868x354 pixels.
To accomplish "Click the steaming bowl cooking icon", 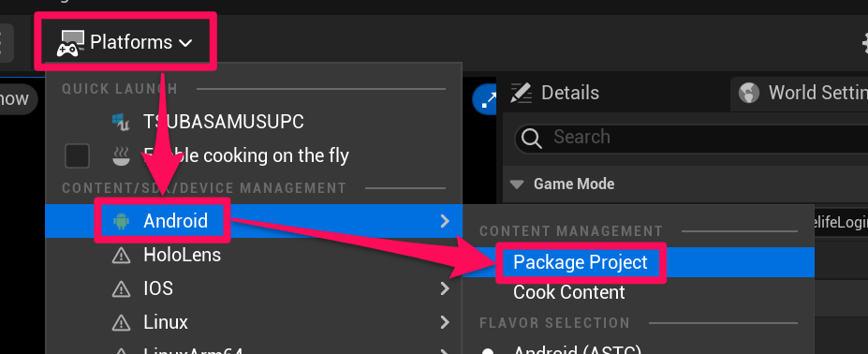I will tap(121, 155).
